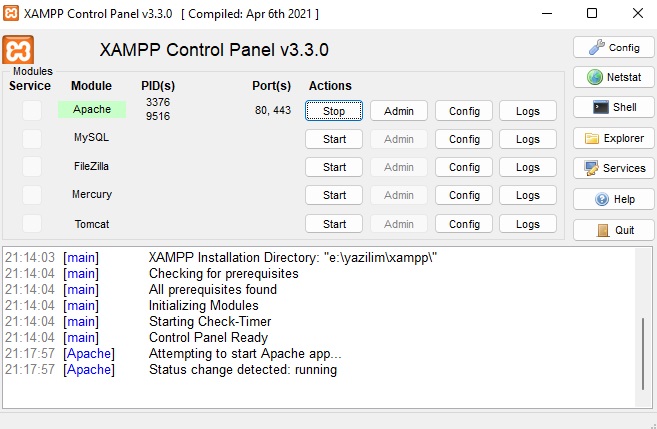Toggle the Mercury service checkbox
657x429 pixels.
coord(32,195)
